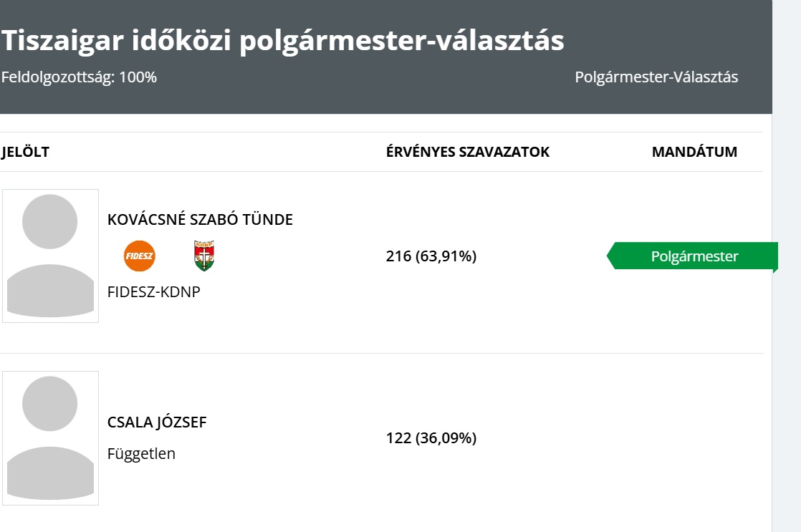Click the Tiszaigar időközi polgármester-választás title

point(282,40)
